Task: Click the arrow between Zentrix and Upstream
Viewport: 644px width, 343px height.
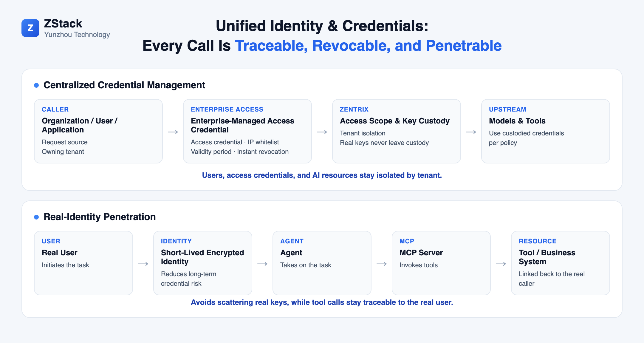Action: pyautogui.click(x=471, y=132)
